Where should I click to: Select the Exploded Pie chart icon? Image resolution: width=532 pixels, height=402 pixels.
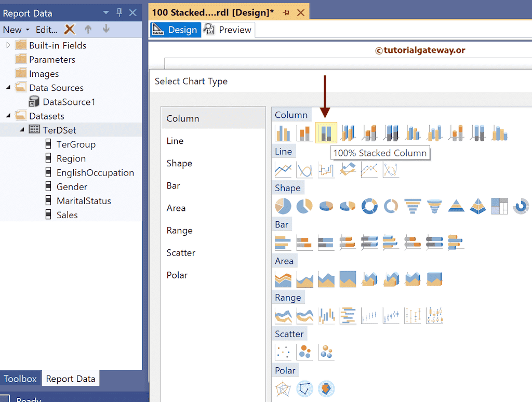point(304,206)
